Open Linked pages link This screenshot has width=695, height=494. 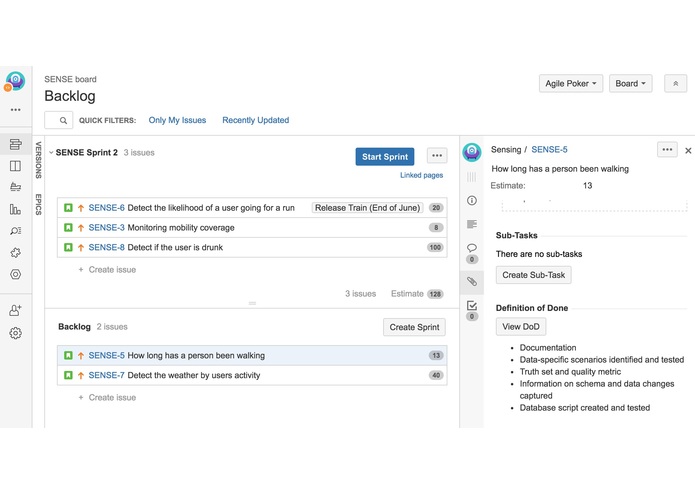[x=422, y=175]
